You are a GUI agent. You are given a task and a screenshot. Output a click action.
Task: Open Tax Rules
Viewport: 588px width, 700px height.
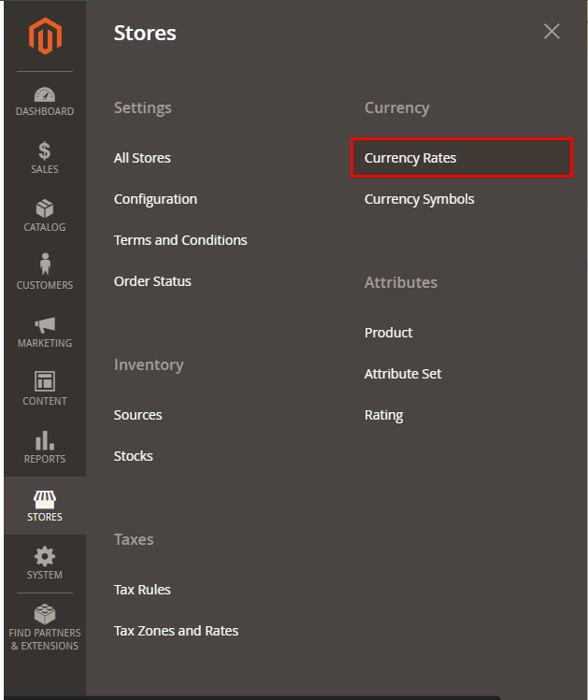point(142,590)
